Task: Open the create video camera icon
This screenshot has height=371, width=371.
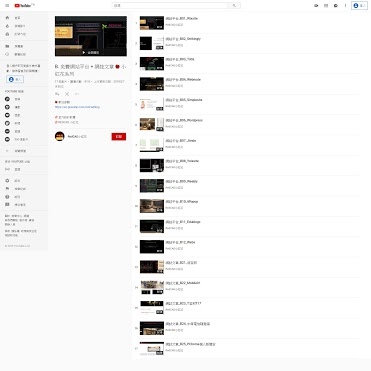Action: (x=316, y=6)
